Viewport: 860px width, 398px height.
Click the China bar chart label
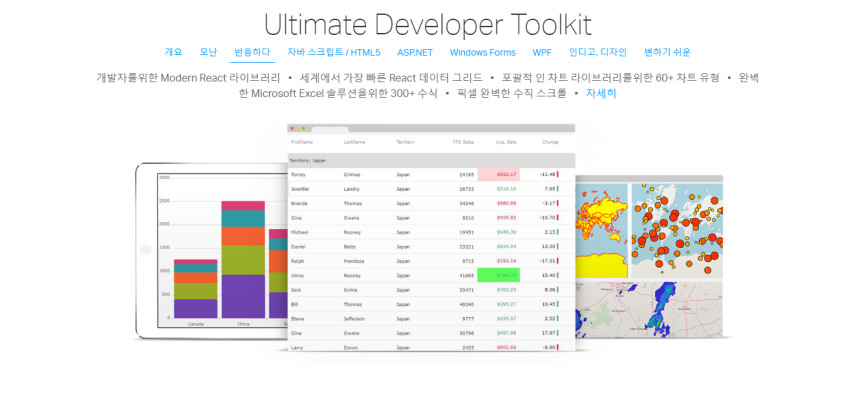[243, 324]
